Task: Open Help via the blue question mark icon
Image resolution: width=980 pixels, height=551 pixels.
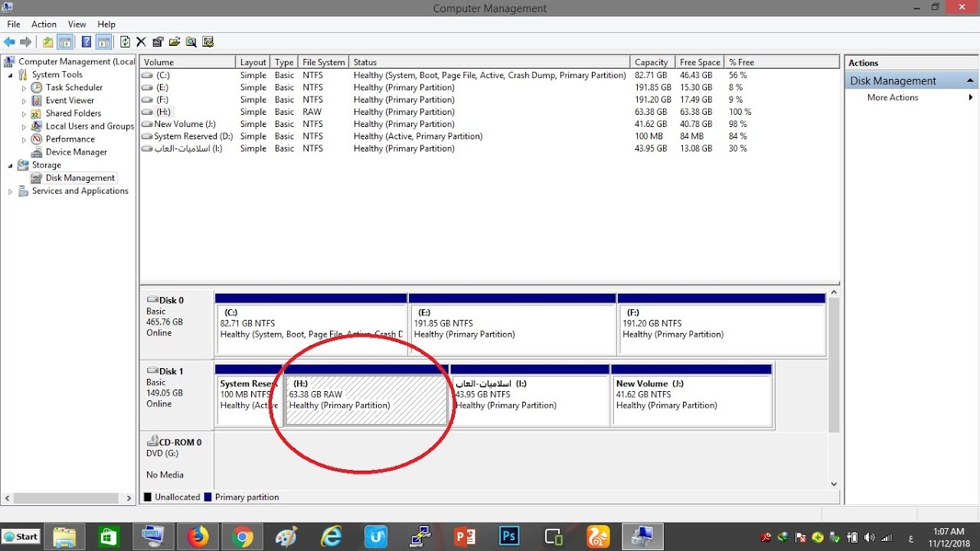Action: point(87,42)
